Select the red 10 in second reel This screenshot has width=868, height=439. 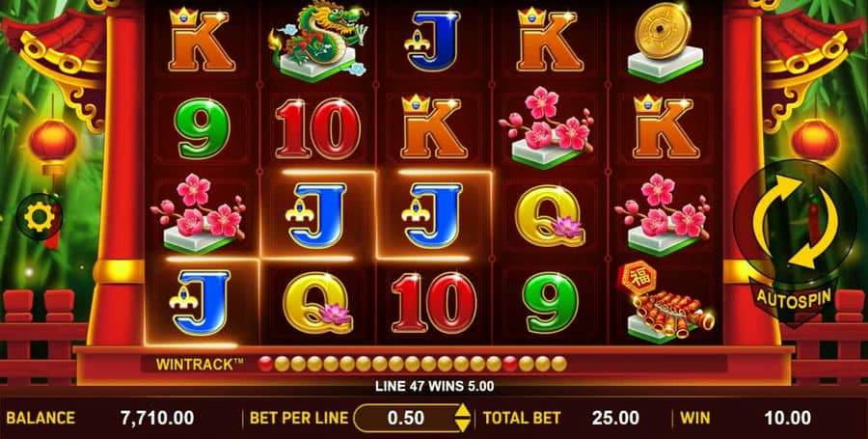pos(317,128)
